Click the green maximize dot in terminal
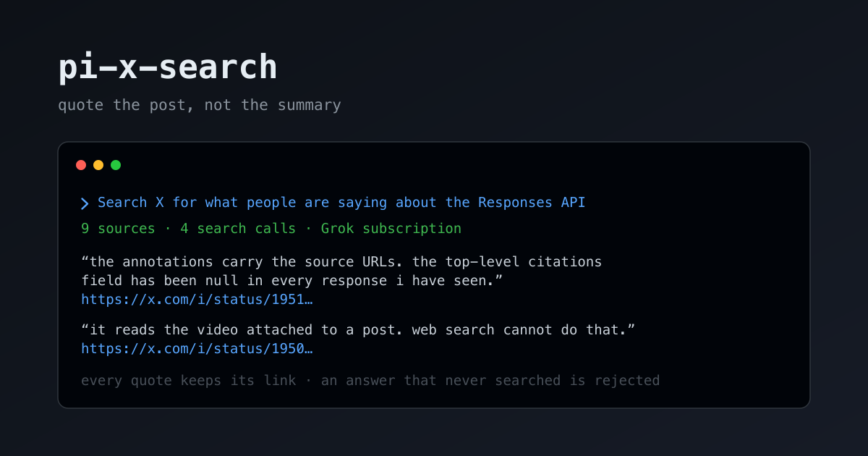This screenshot has height=456, width=868. (116, 165)
